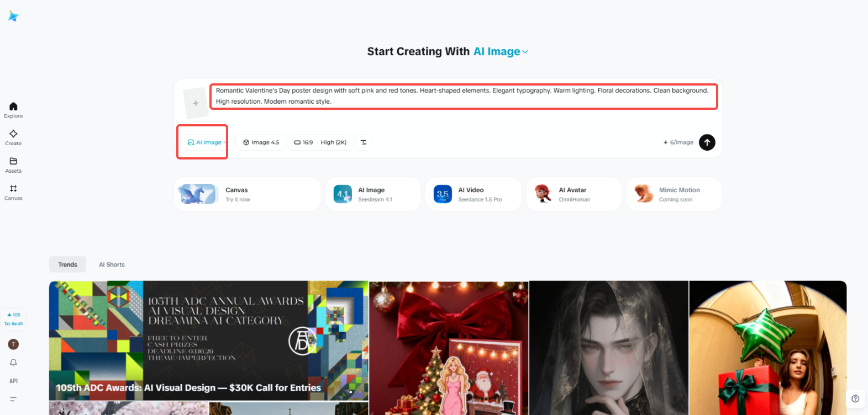The image size is (868, 415).
Task: Open the veiled man portrait image
Action: pos(609,348)
